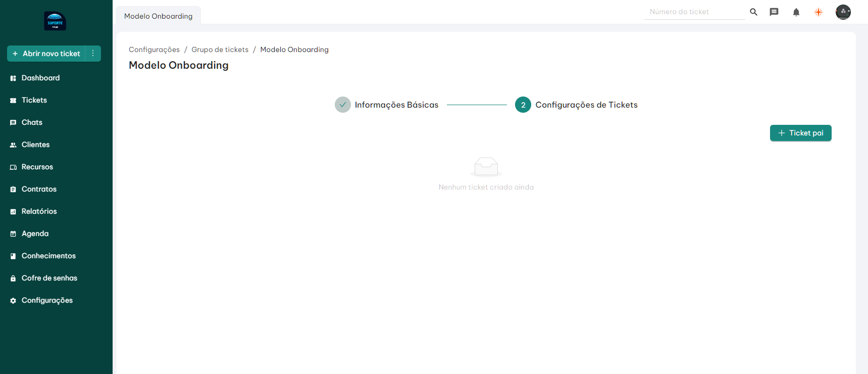The height and width of the screenshot is (374, 868).
Task: Open the user avatar profile menu
Action: click(x=843, y=12)
